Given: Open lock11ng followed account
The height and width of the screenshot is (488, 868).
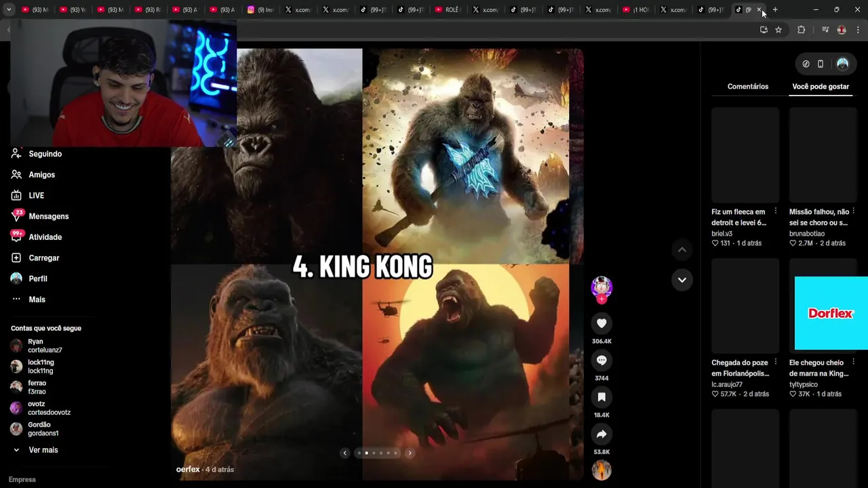Looking at the screenshot, I should point(32,367).
